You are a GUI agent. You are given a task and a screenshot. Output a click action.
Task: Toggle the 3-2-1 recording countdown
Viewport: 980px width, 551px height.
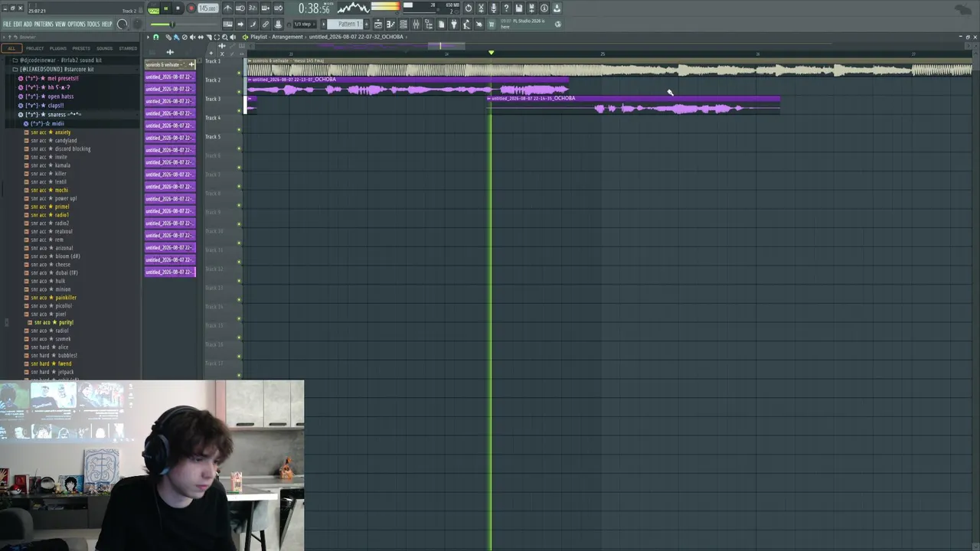[x=252, y=8]
